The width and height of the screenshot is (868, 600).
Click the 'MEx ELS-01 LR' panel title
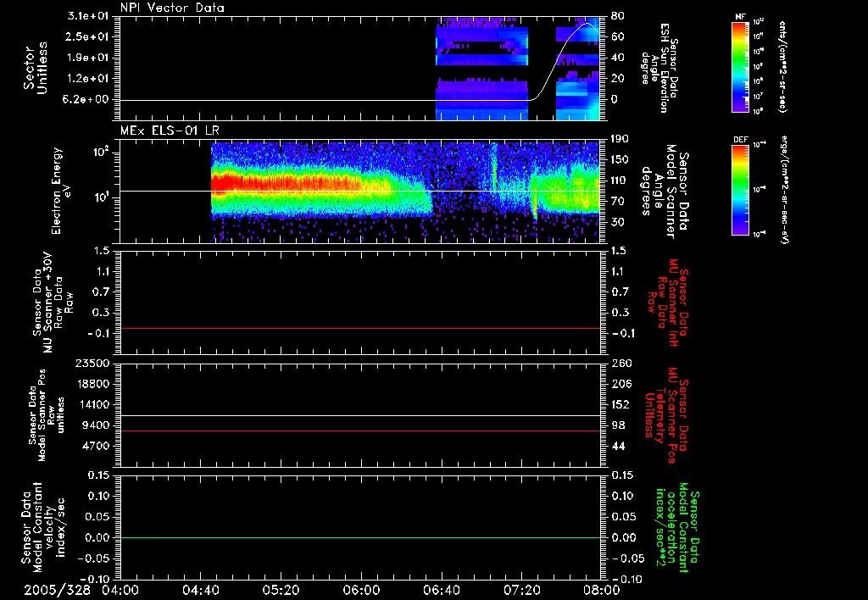pos(170,131)
